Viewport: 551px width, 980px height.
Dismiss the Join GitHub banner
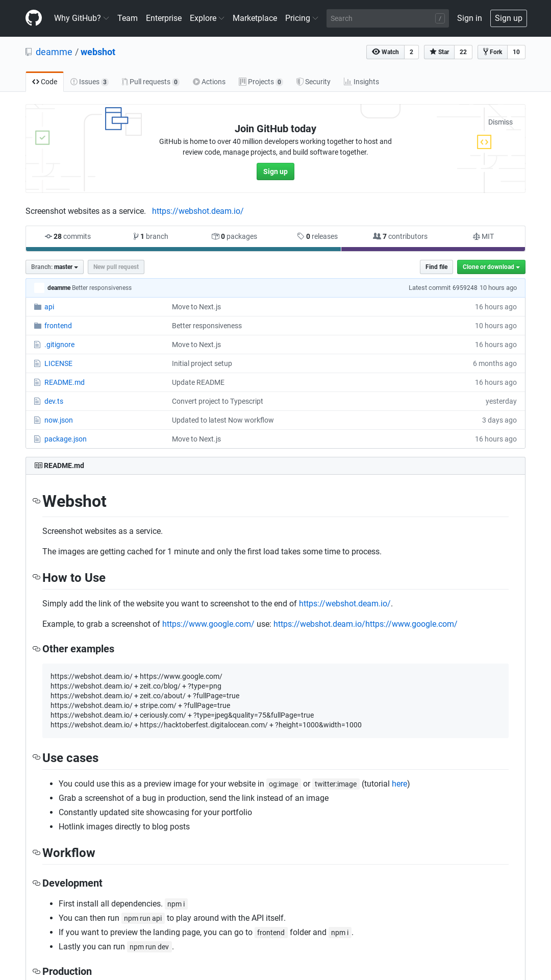pyautogui.click(x=500, y=122)
